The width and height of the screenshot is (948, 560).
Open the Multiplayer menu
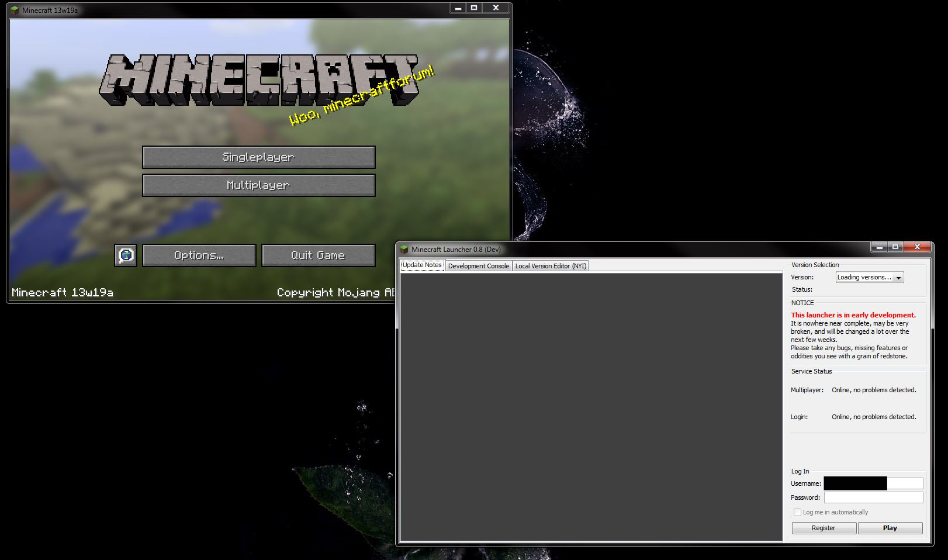tap(258, 185)
